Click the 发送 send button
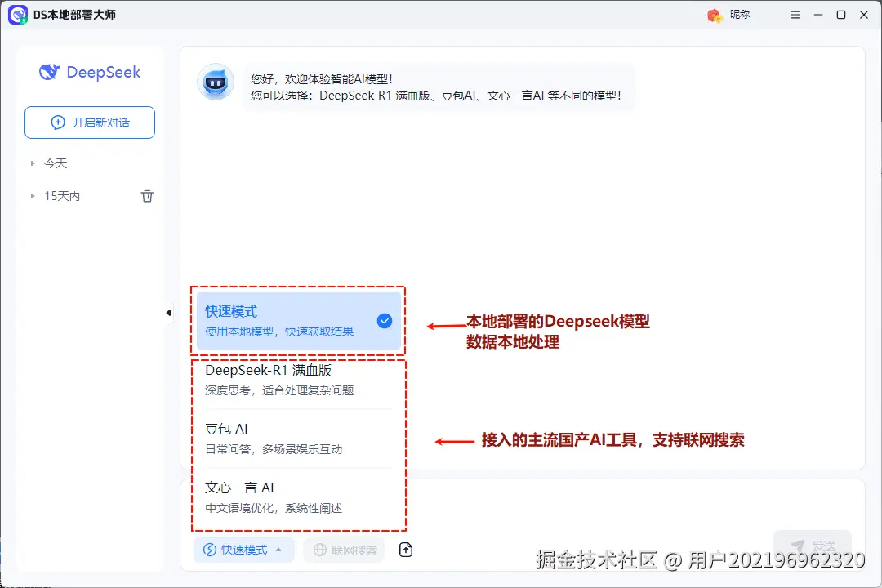The width and height of the screenshot is (882, 588). [x=813, y=546]
